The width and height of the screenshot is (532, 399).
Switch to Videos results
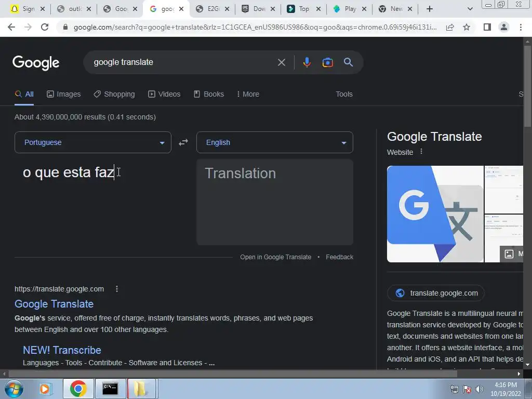[164, 94]
